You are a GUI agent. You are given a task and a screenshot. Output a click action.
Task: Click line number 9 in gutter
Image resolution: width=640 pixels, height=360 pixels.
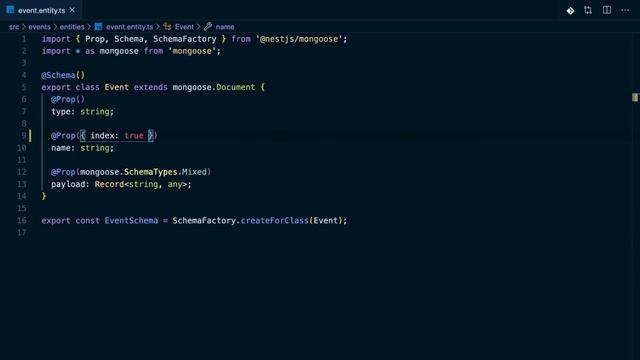point(24,136)
